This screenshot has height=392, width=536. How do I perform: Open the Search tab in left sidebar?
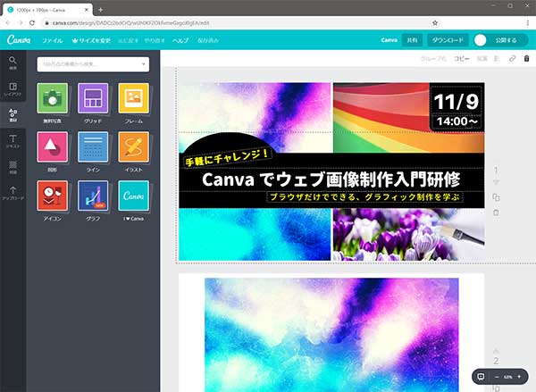pos(13,63)
